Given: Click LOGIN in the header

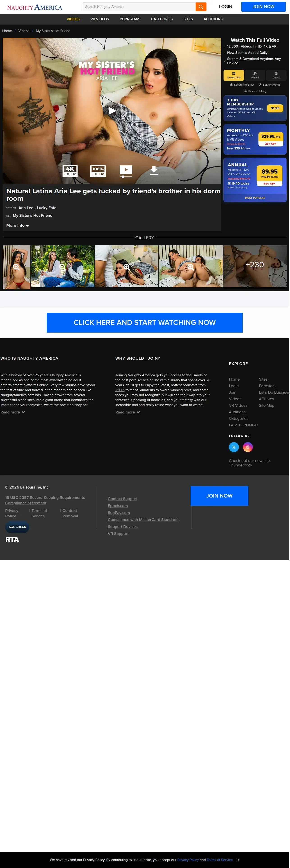Looking at the screenshot, I should coord(226,7).
